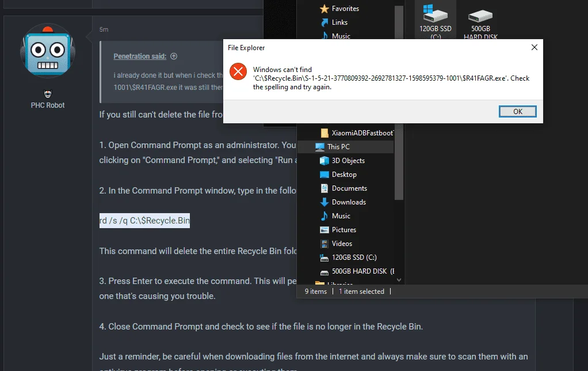Select Favorites in the Explorer navigation pane
Viewport: 588px width, 371px height.
click(345, 8)
